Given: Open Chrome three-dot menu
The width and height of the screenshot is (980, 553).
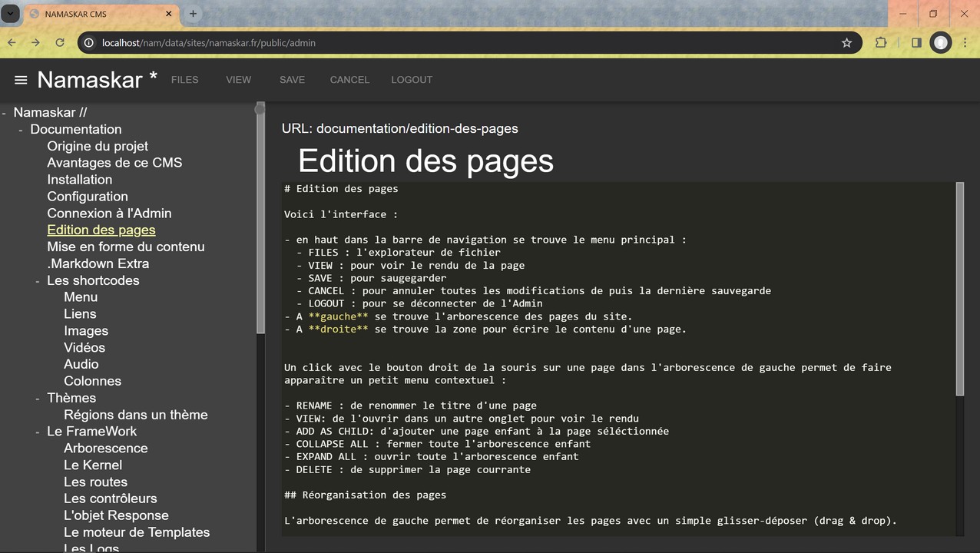Looking at the screenshot, I should 965,43.
